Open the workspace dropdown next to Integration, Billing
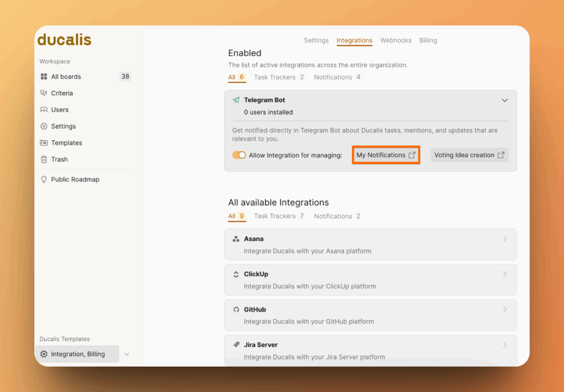The image size is (564, 392). (x=127, y=354)
